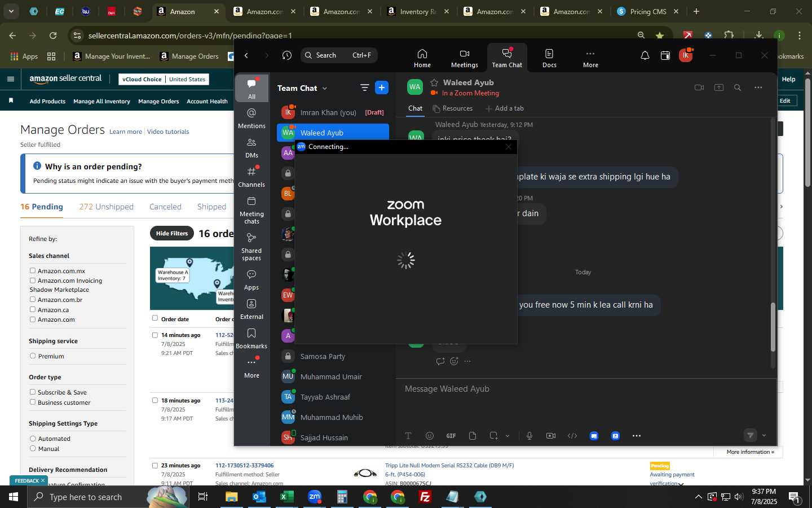Select the Premium shipping service radio

click(x=33, y=356)
